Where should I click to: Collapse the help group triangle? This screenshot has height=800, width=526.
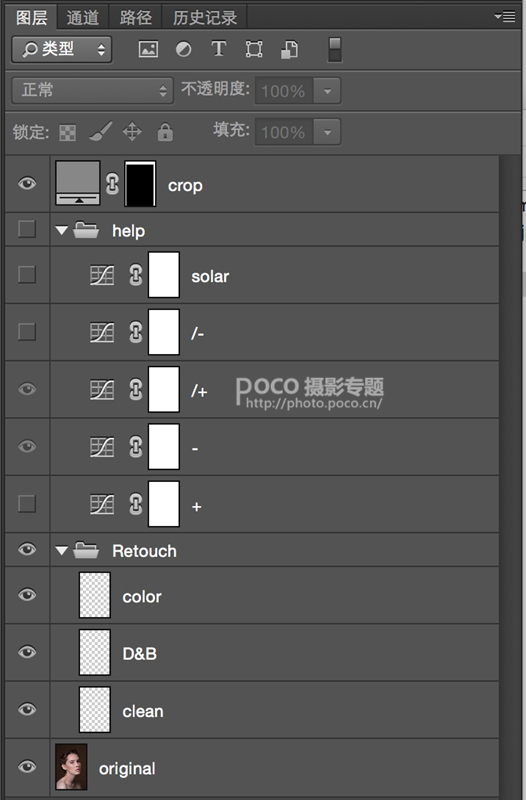pos(62,231)
